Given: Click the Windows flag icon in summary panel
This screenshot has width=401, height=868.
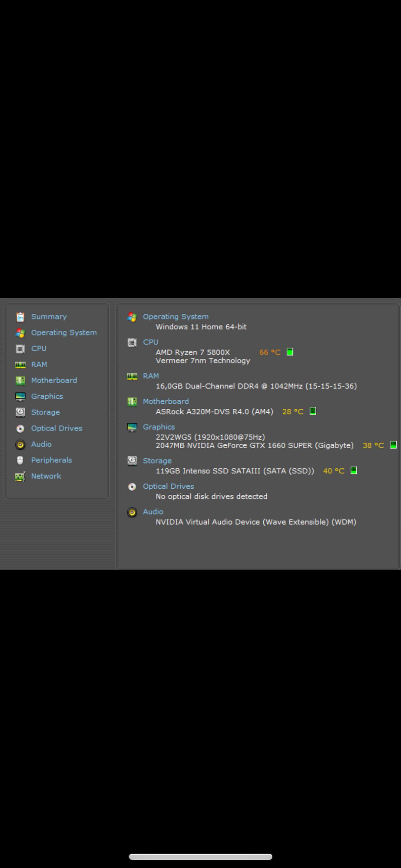Looking at the screenshot, I should coord(132,317).
